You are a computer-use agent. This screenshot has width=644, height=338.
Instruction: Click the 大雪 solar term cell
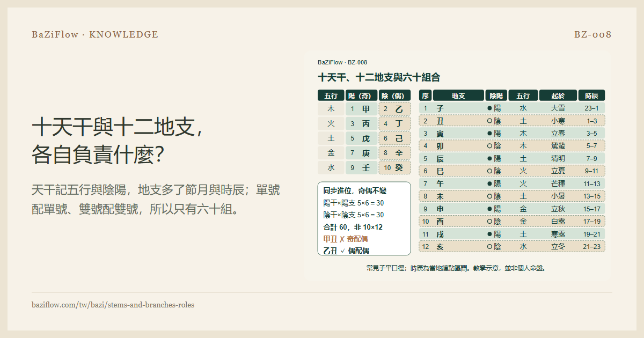(558, 108)
